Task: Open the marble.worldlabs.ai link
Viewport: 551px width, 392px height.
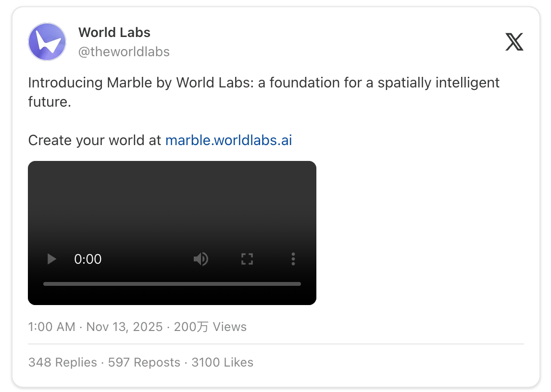Action: (228, 140)
